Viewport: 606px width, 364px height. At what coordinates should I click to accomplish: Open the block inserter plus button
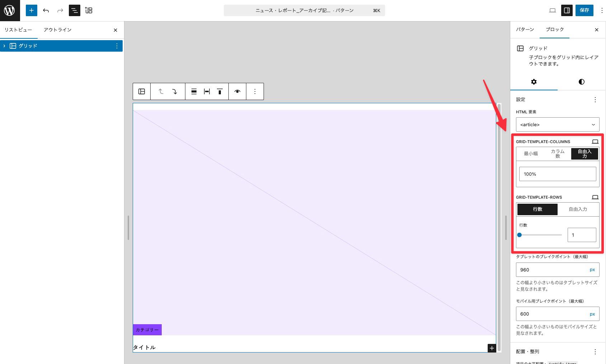point(32,10)
